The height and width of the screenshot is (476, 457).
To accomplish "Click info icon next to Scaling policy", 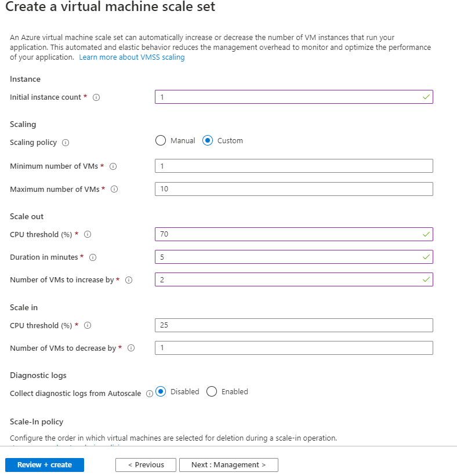I will click(66, 143).
